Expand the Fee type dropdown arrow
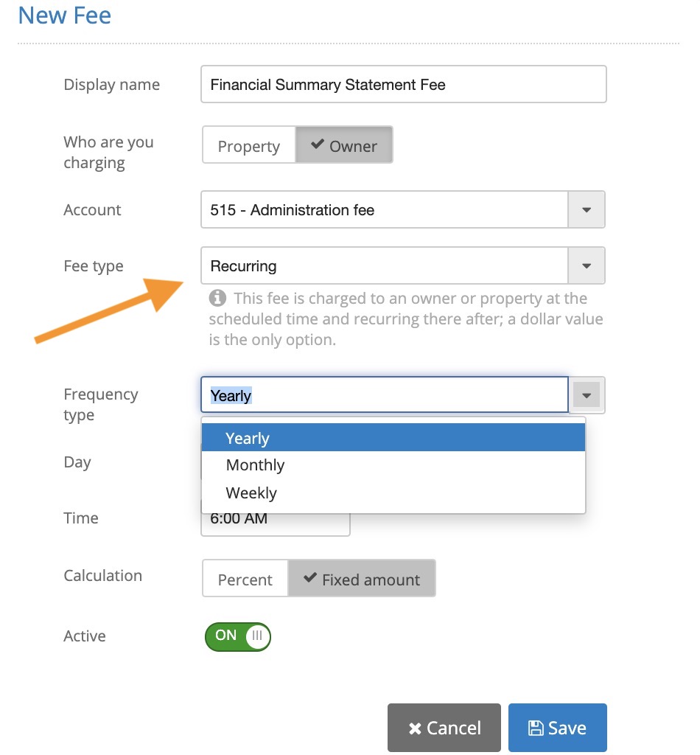This screenshot has width=700, height=755. (x=587, y=265)
